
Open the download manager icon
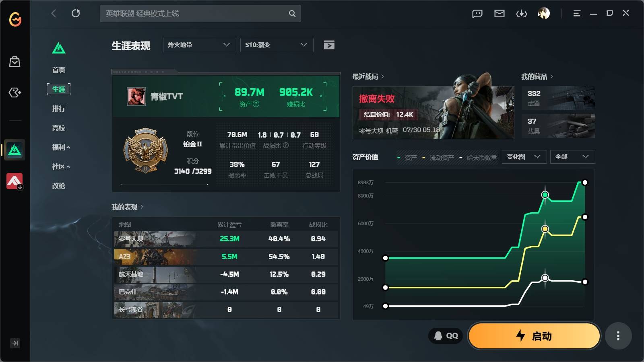[522, 14]
